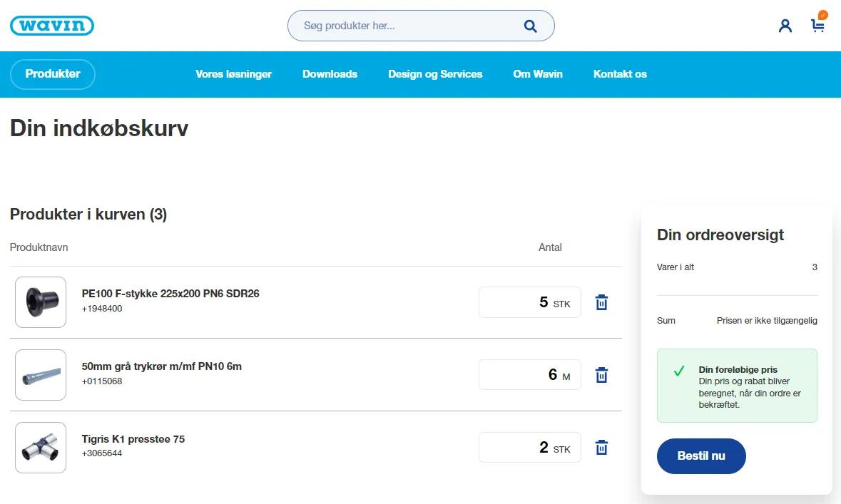The width and height of the screenshot is (841, 504).
Task: Select item number +0115068
Action: tap(102, 381)
